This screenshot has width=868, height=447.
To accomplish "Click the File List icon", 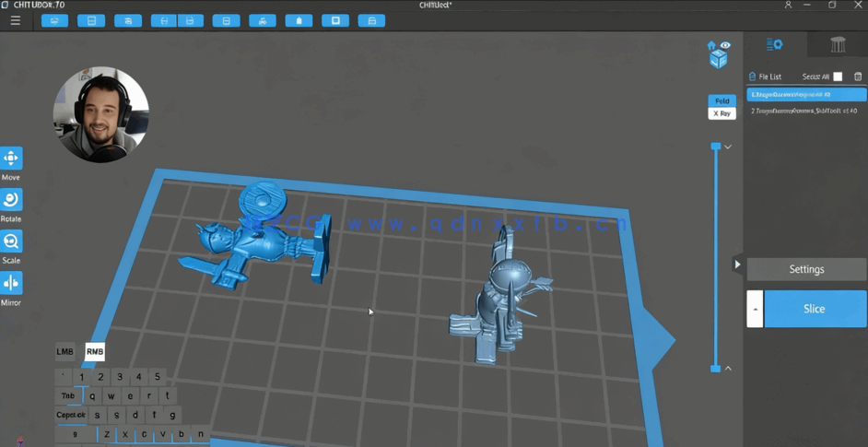I will tap(752, 76).
